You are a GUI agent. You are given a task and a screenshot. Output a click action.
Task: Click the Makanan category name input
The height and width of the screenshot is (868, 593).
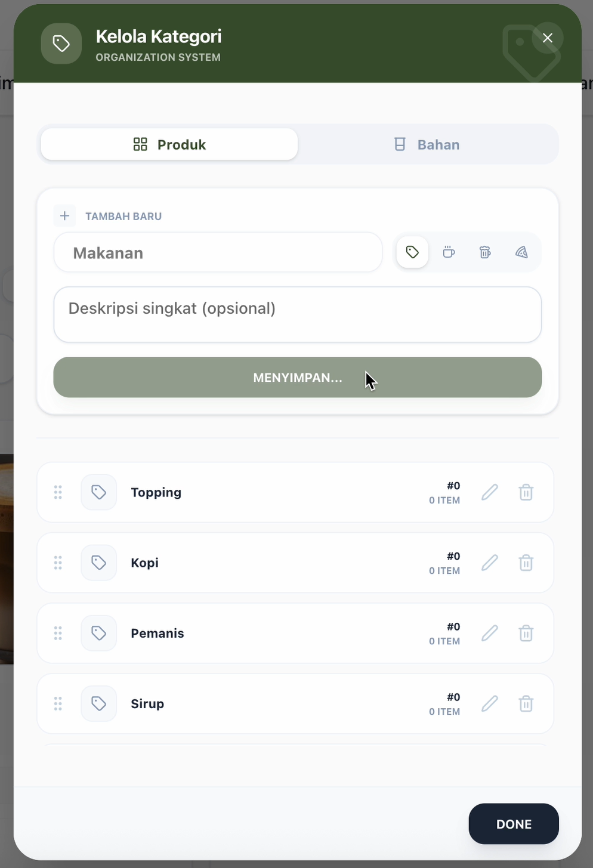point(218,252)
